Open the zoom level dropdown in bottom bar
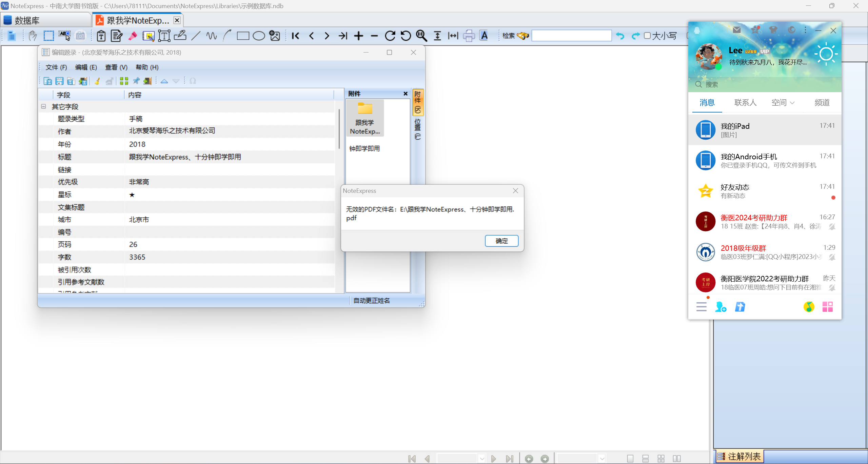The image size is (868, 464). pyautogui.click(x=601, y=459)
